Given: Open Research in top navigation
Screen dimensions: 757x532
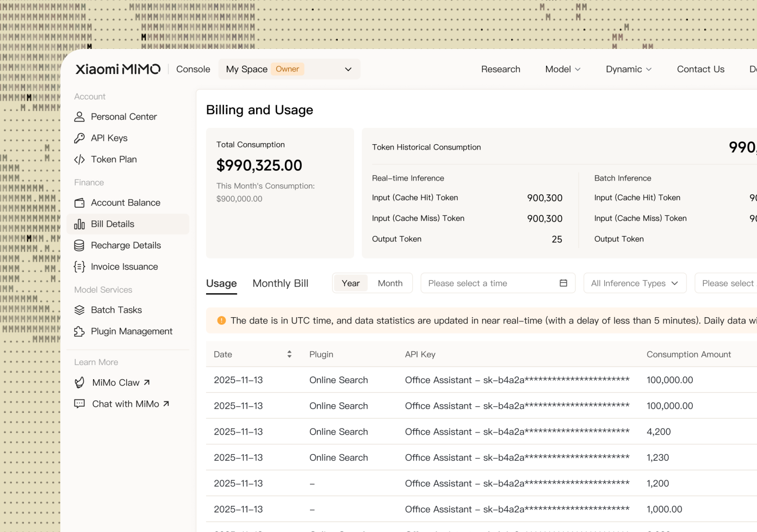Looking at the screenshot, I should point(501,69).
